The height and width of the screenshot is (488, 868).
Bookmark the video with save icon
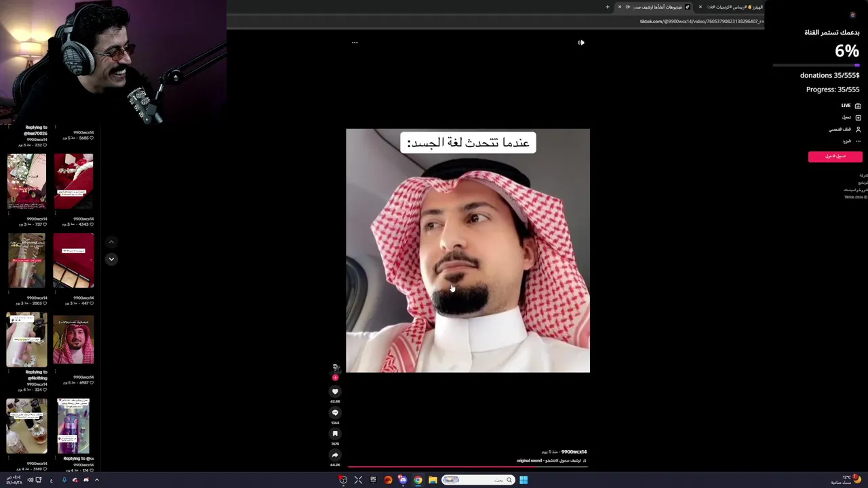[335, 434]
